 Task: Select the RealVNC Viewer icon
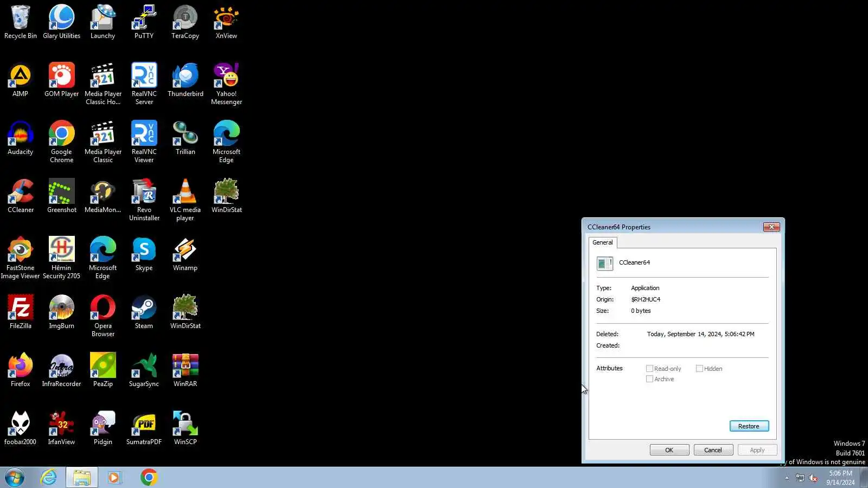[x=144, y=143]
